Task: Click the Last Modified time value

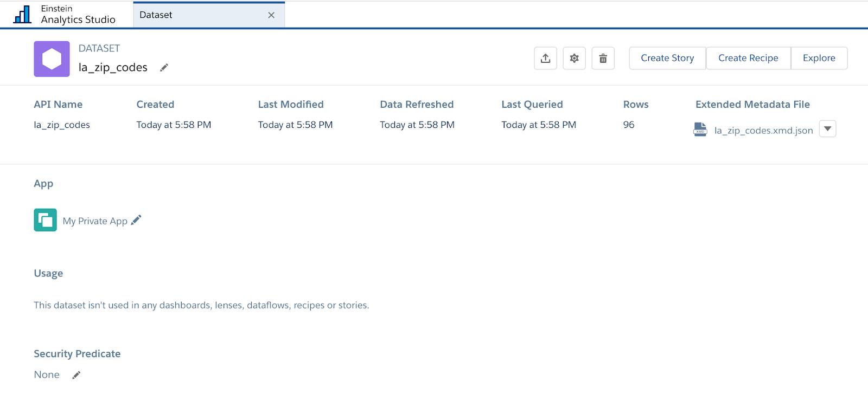Action: [x=295, y=125]
